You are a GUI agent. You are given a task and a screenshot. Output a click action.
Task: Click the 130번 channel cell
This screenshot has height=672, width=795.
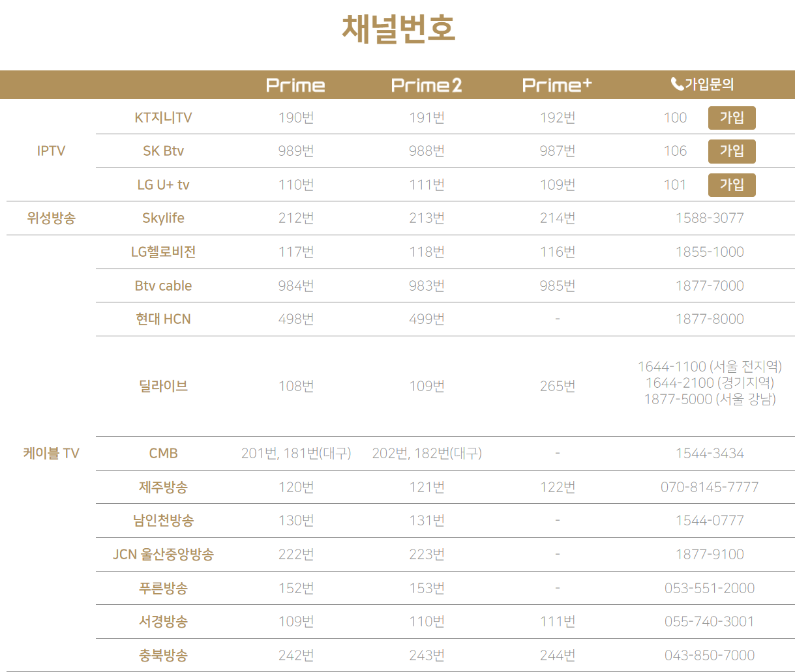(x=296, y=521)
